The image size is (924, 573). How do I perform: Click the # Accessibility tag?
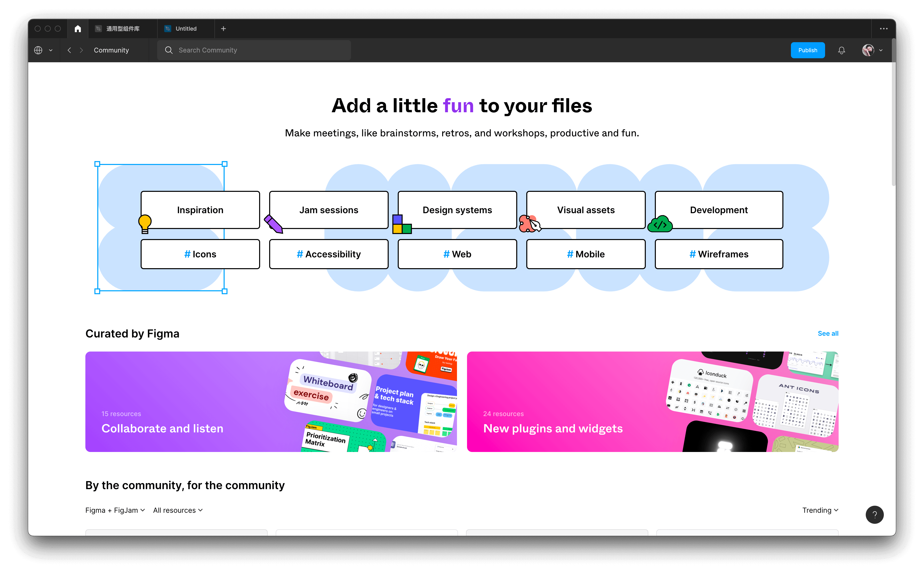pyautogui.click(x=328, y=254)
